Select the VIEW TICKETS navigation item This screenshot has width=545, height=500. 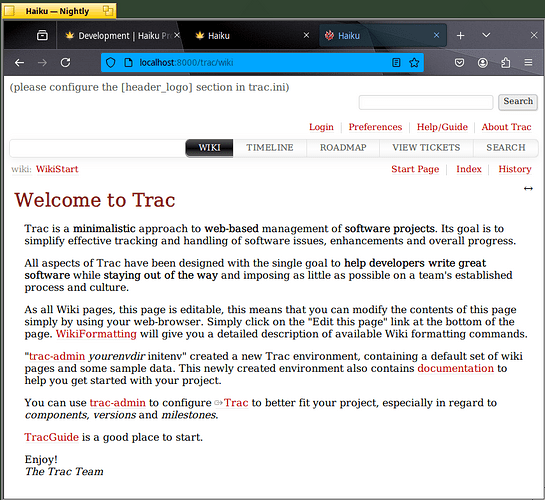pyautogui.click(x=426, y=148)
